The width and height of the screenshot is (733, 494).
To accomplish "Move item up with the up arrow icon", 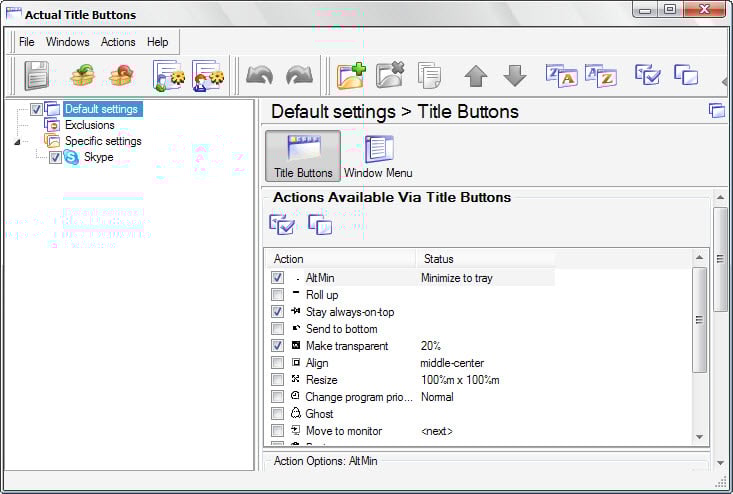I will 476,76.
